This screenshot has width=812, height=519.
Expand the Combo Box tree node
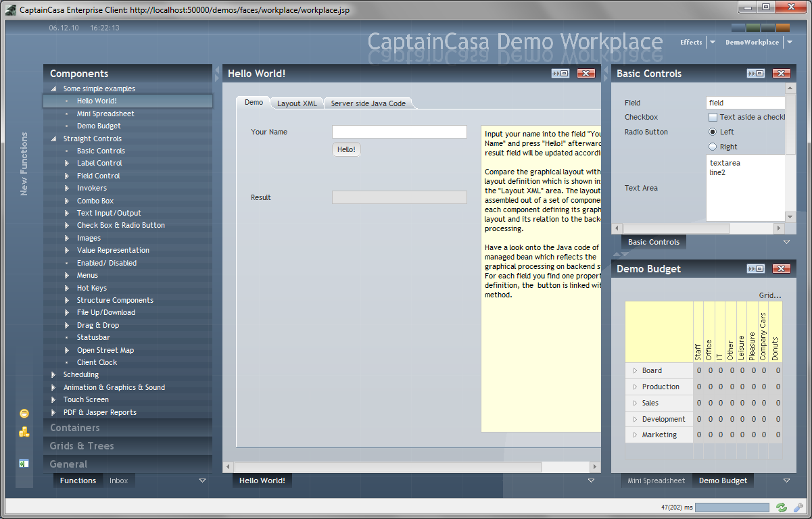pos(67,201)
